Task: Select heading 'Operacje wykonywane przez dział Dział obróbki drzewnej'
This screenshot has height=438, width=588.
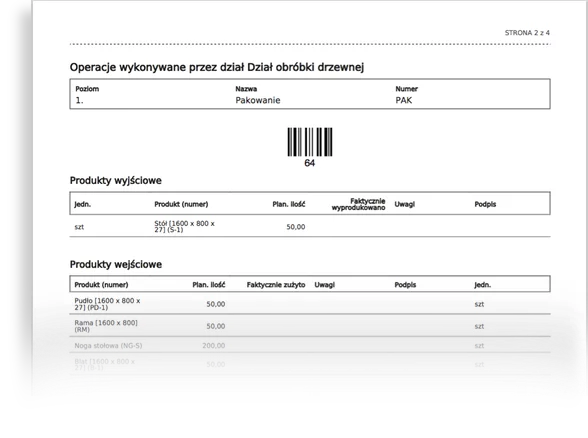Action: click(217, 68)
